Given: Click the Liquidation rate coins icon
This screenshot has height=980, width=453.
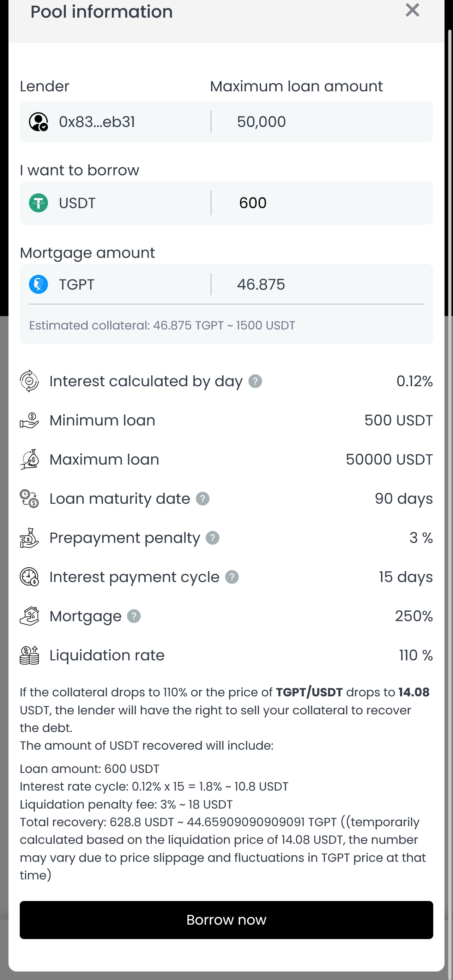Looking at the screenshot, I should (x=29, y=655).
